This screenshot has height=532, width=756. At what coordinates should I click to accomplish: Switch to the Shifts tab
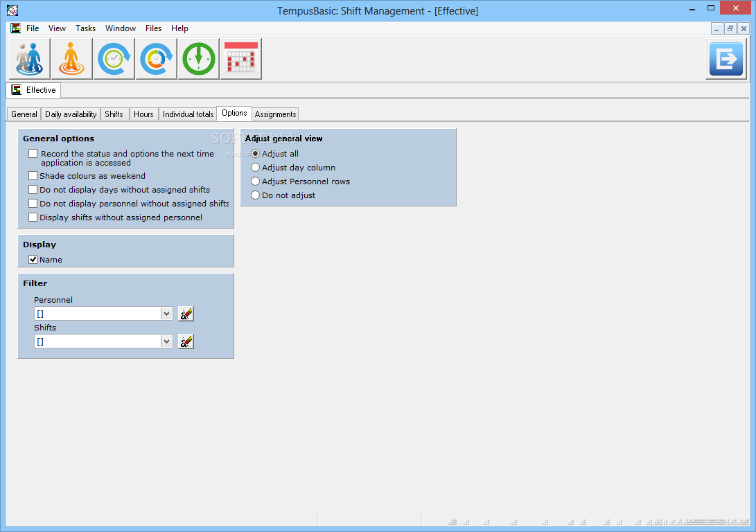pos(114,114)
